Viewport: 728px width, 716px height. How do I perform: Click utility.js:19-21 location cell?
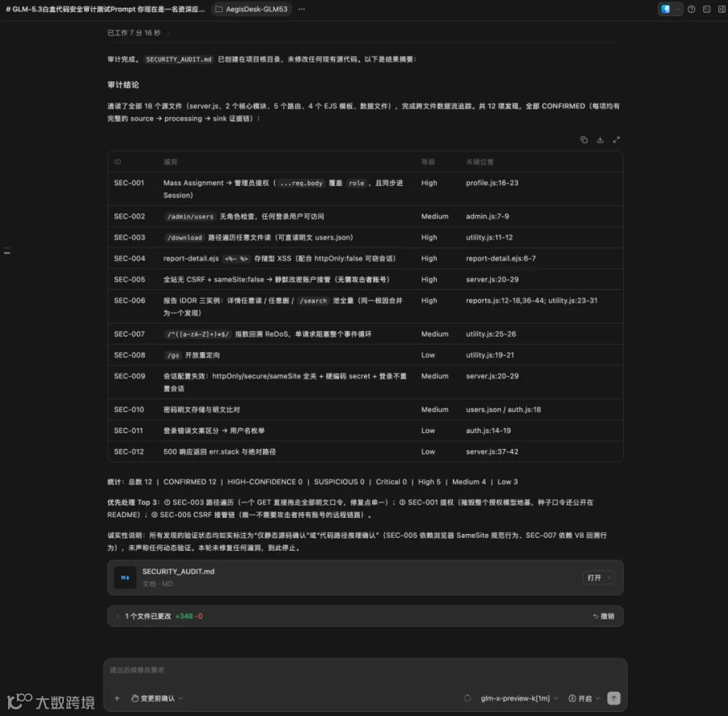pyautogui.click(x=490, y=355)
